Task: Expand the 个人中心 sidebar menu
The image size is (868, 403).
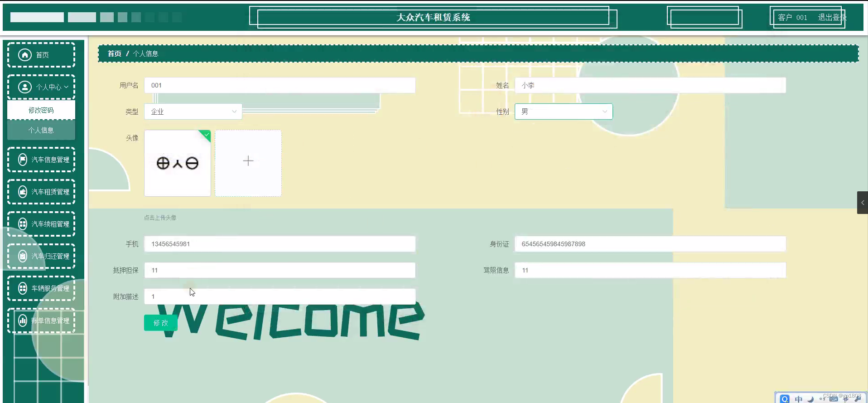Action: click(41, 87)
